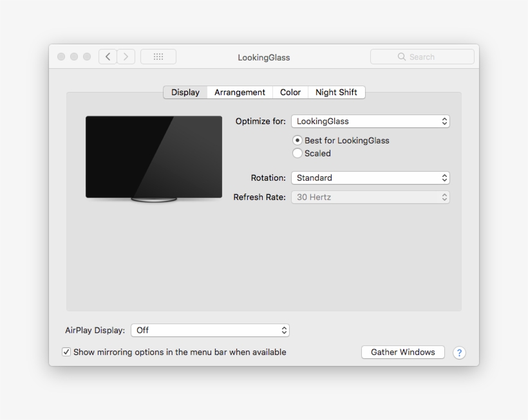This screenshot has width=528, height=420.
Task: Click the stepper arrows on the Rotation dropdown
Action: coord(444,178)
